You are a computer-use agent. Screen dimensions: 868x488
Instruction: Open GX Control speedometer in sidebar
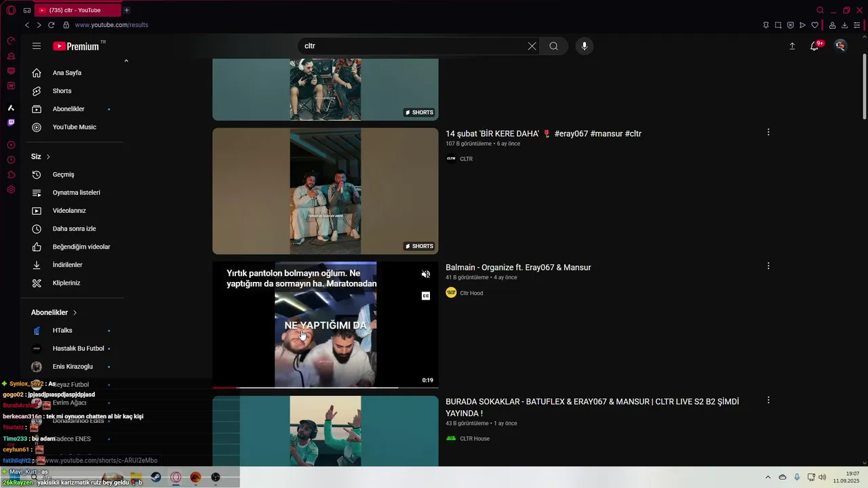coord(11,41)
